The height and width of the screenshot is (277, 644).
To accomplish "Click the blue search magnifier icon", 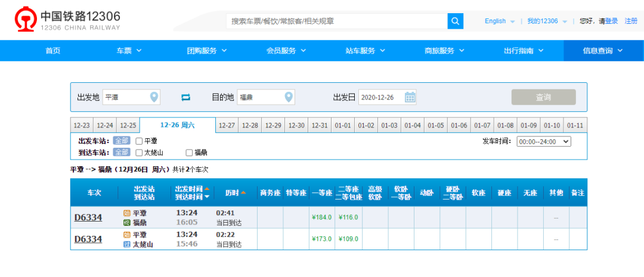I will (456, 21).
